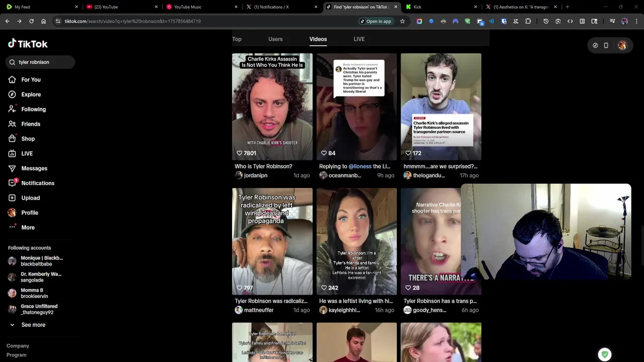Click the 'hmmmm....are we surprised?' caption
644x362 pixels.
coord(440,166)
